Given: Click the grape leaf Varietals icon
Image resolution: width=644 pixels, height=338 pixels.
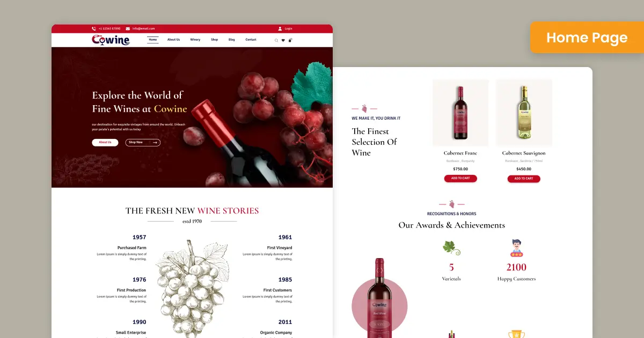Looking at the screenshot, I should click(x=451, y=248).
